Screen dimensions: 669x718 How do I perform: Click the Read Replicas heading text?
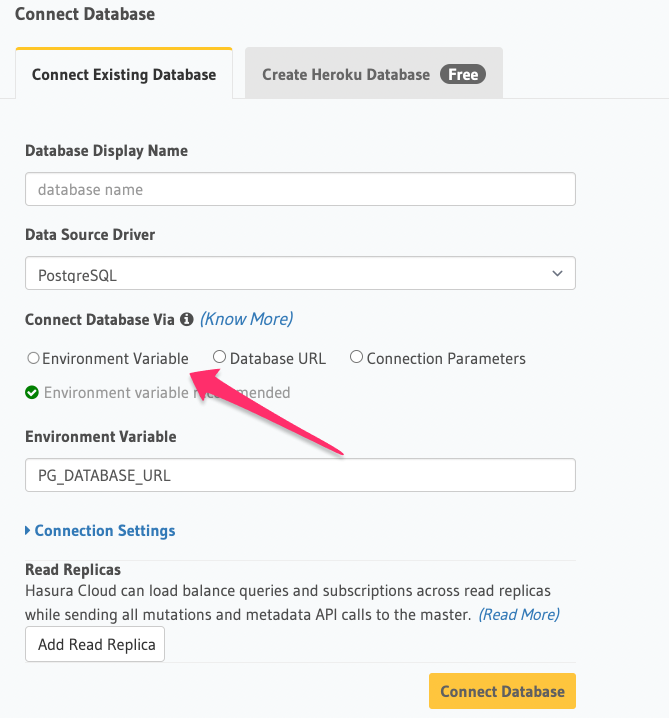73,570
